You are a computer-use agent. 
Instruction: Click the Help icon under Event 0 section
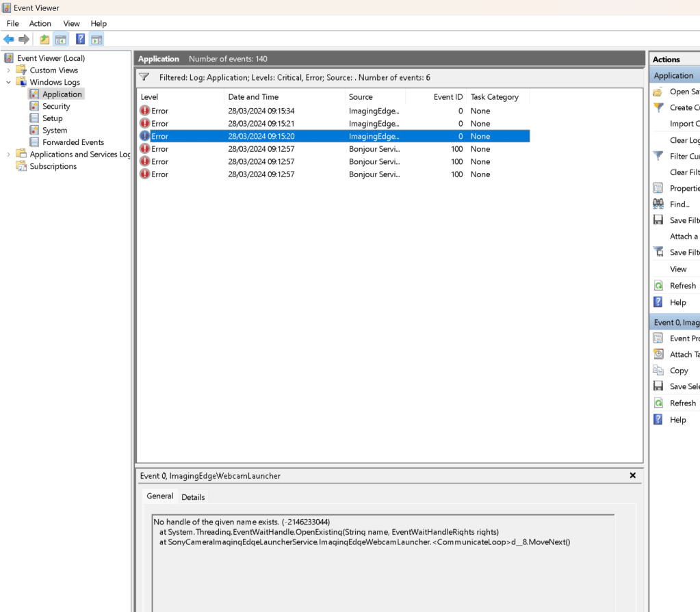(x=658, y=419)
